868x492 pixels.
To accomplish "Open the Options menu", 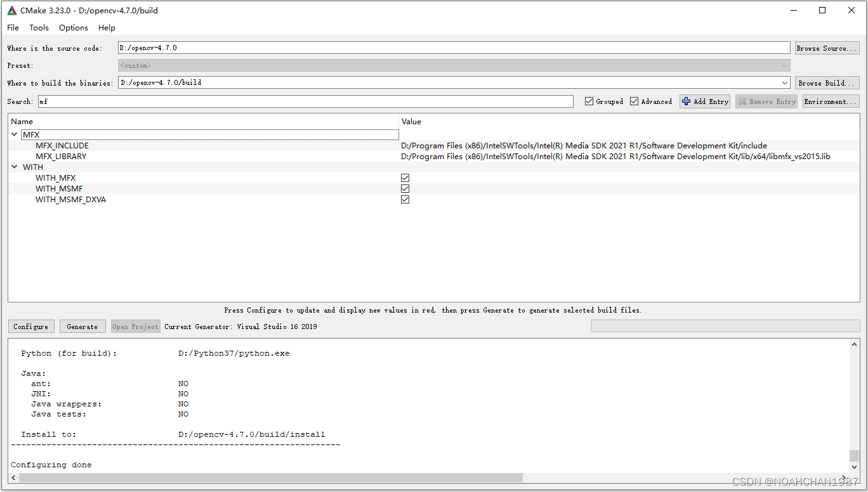I will 74,27.
